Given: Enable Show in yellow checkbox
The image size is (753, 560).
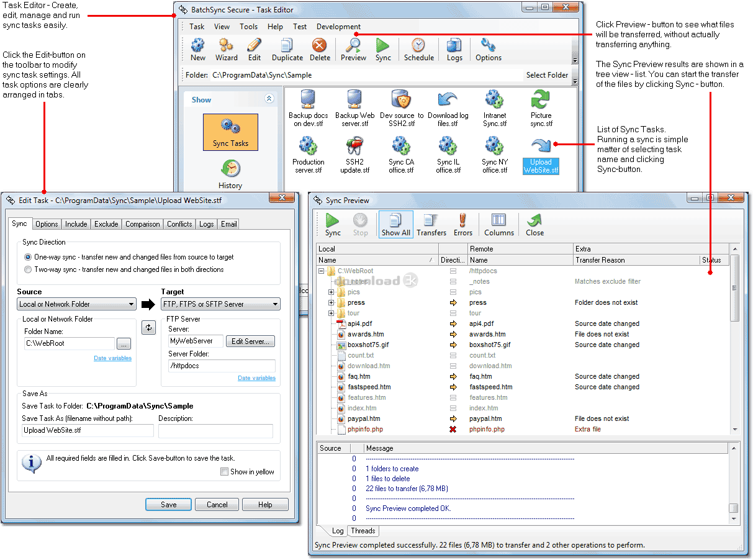Looking at the screenshot, I should pos(225,472).
